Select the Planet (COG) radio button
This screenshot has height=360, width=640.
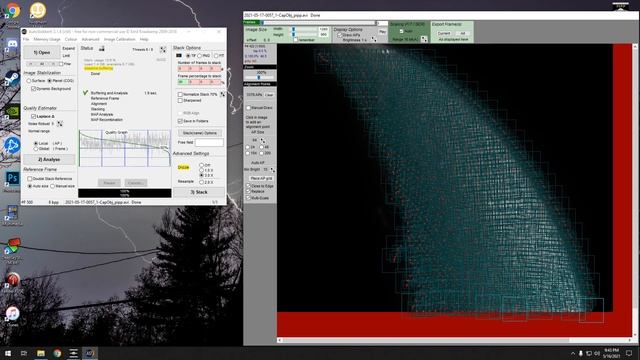click(49, 81)
